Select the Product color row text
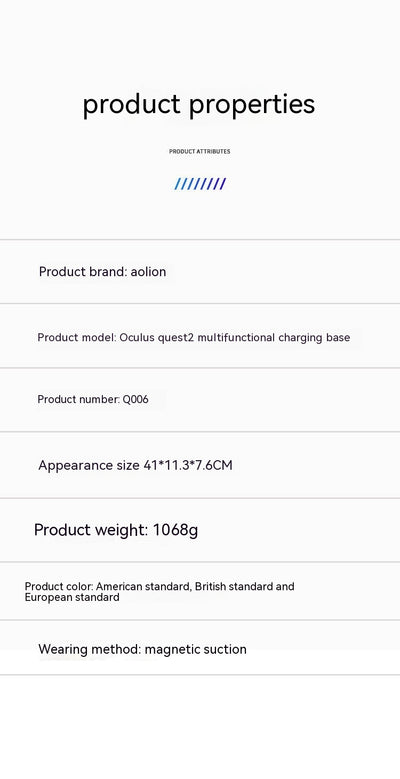 coord(160,592)
